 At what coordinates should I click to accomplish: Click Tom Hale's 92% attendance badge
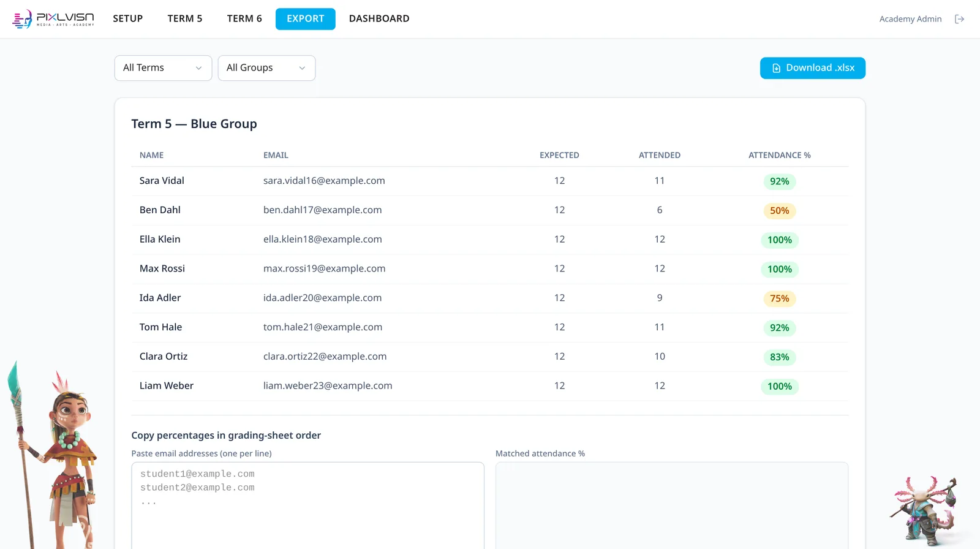[x=780, y=328]
